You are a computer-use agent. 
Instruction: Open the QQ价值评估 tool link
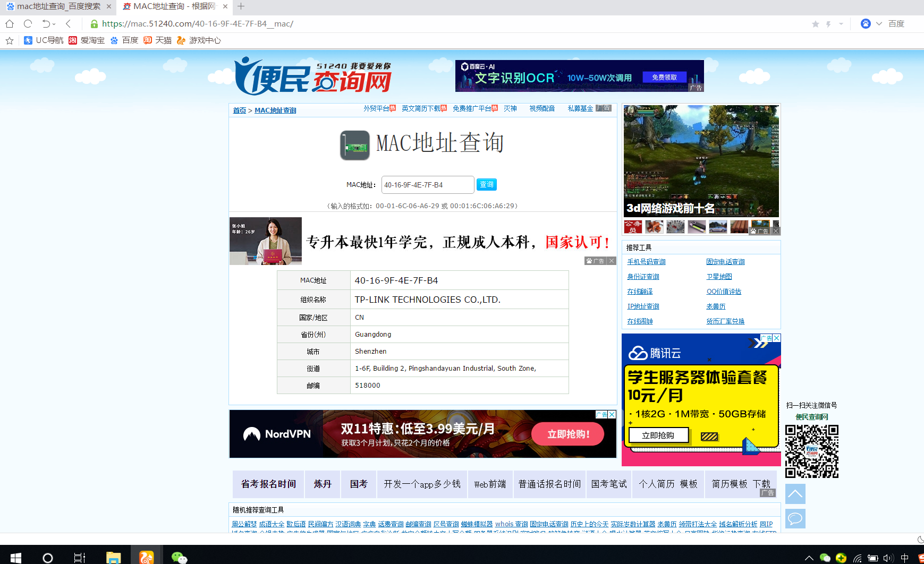(x=724, y=292)
